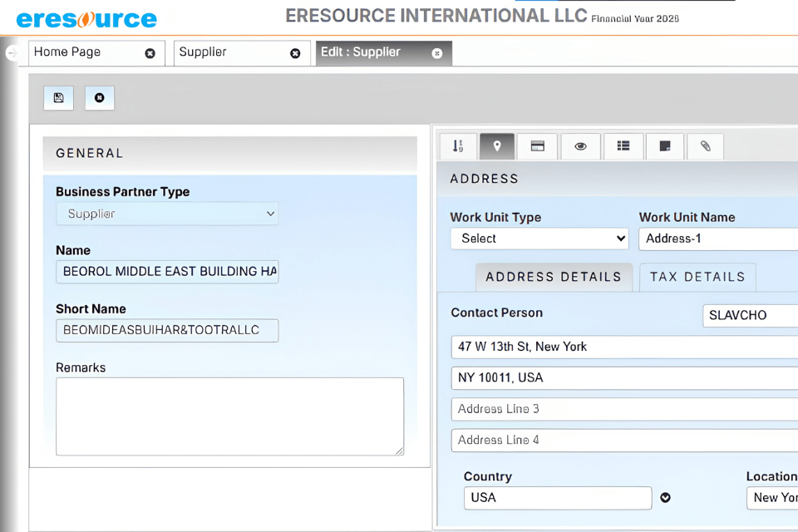Viewport: 798px width, 532px height.
Task: Click the Address Line 4 field
Action: coord(624,440)
